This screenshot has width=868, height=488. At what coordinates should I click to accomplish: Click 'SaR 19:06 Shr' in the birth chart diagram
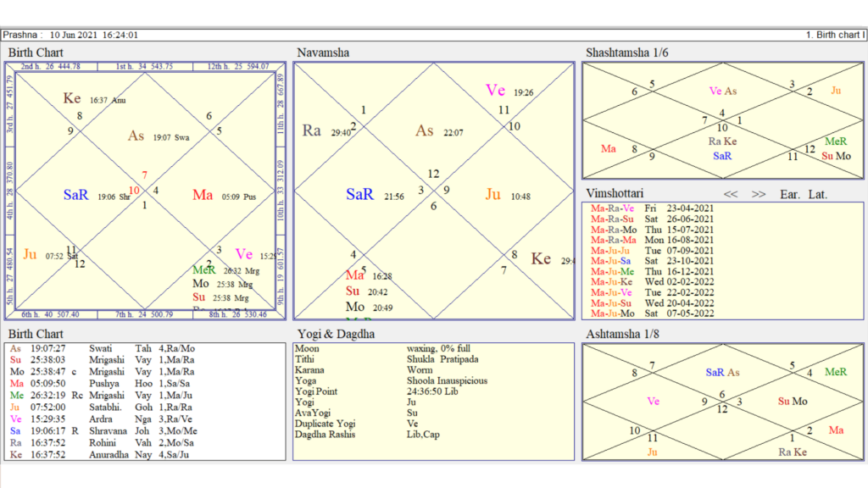[97, 196]
